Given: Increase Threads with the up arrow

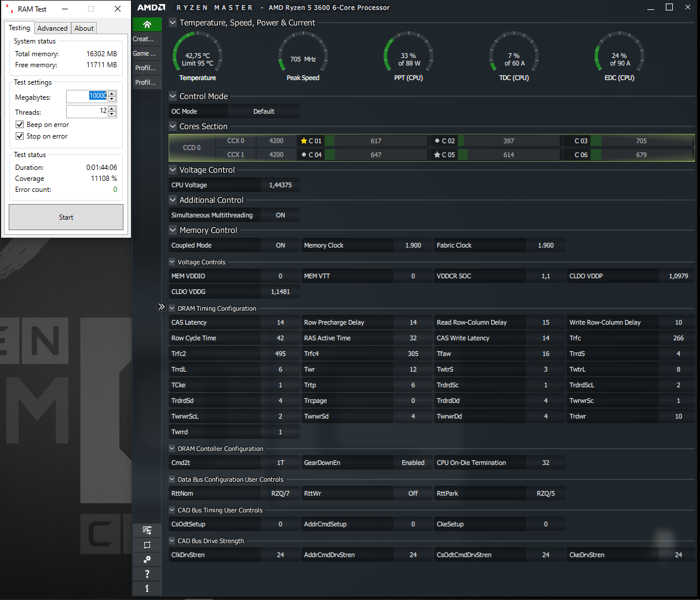Looking at the screenshot, I should [x=112, y=108].
